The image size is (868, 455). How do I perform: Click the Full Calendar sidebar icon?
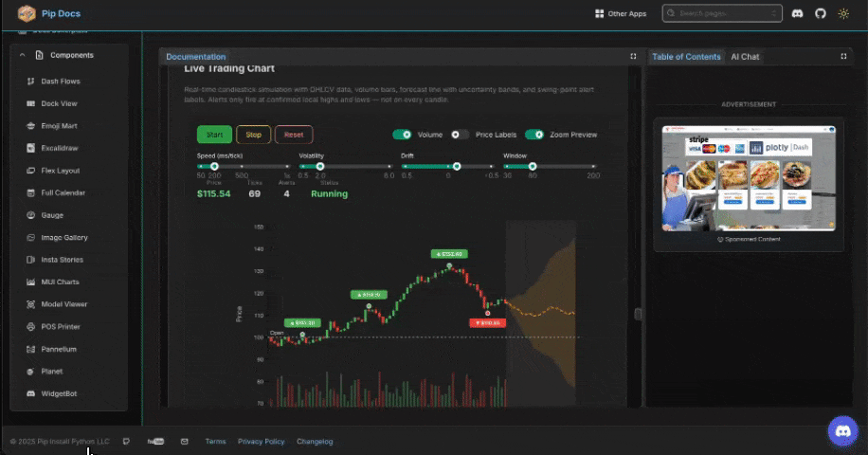point(30,192)
